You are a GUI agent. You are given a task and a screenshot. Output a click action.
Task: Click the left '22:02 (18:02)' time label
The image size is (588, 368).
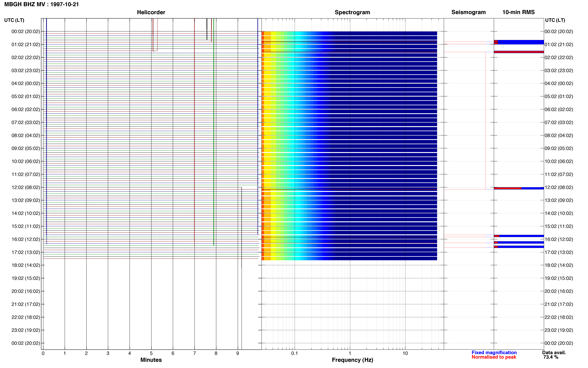[26, 317]
